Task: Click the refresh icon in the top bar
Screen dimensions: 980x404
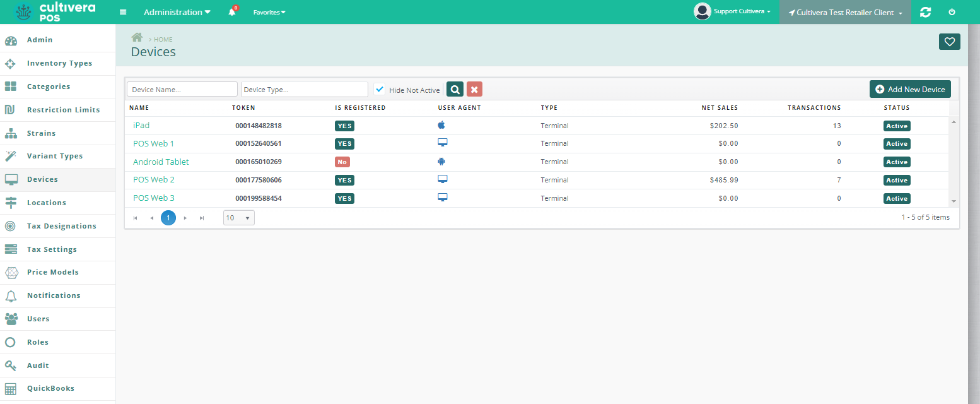Action: [x=925, y=11]
